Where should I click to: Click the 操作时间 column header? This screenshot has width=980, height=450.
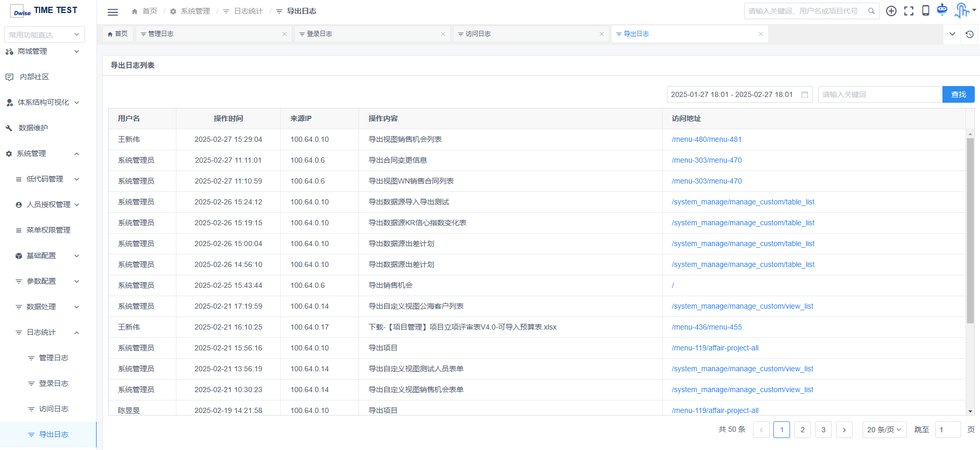(x=229, y=118)
